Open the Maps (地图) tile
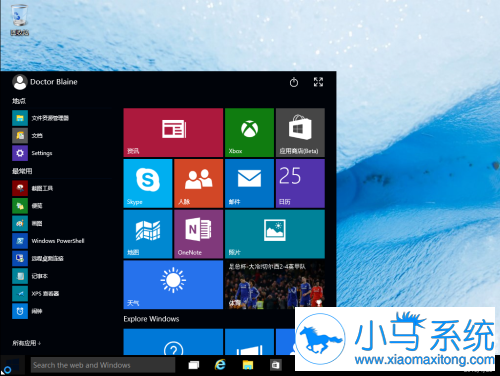 point(148,234)
